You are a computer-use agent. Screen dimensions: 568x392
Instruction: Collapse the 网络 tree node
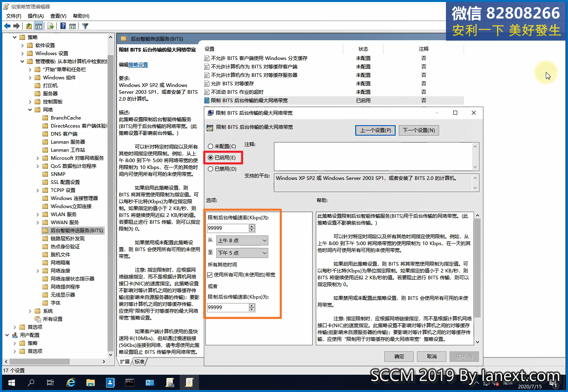(30, 109)
